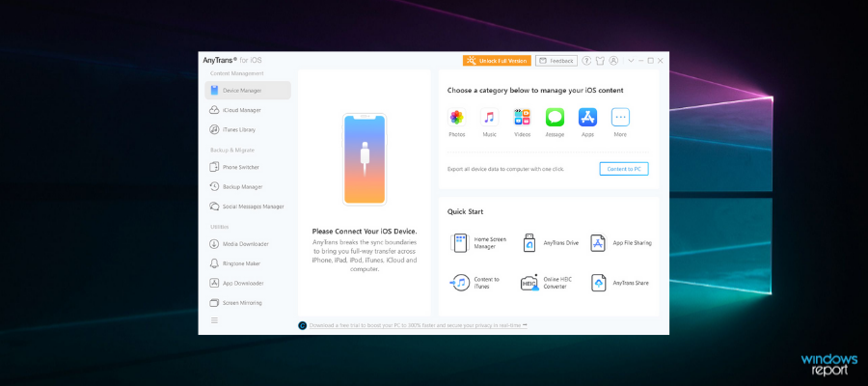Viewport: 868px width, 386px height.
Task: Expand the title bar dropdown chevron
Action: pyautogui.click(x=631, y=61)
